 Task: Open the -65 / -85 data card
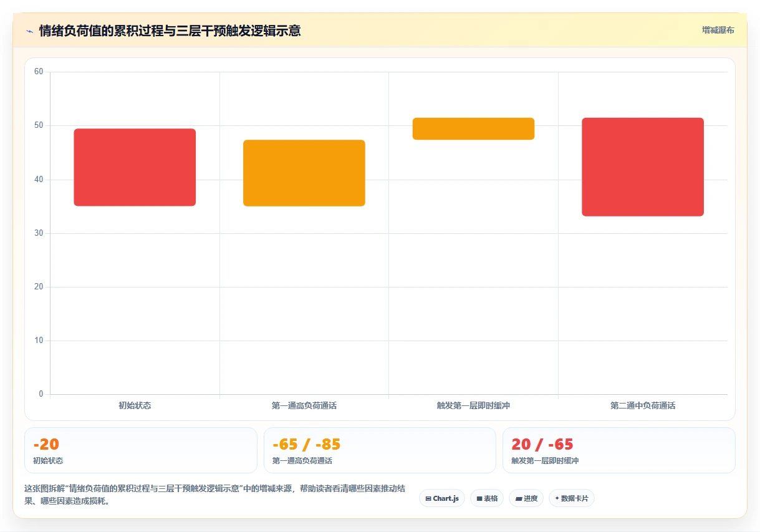[x=380, y=450]
